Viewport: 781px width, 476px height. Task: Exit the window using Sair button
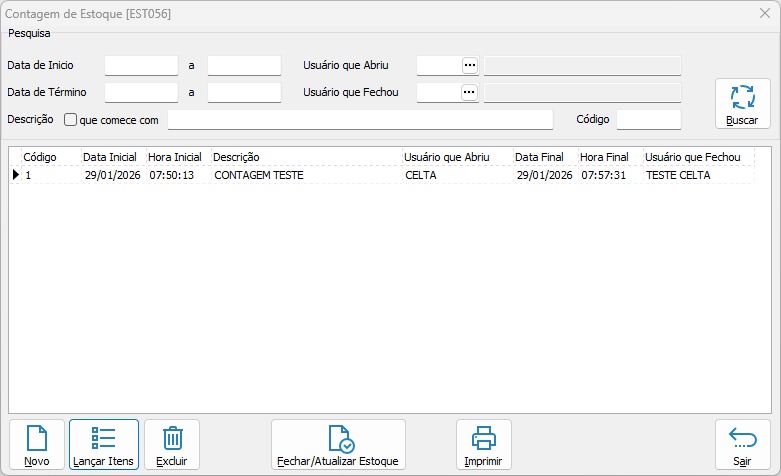point(742,446)
